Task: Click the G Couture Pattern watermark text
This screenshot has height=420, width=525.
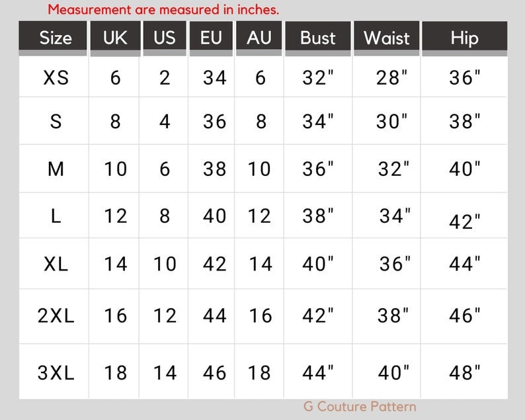Action: 360,407
